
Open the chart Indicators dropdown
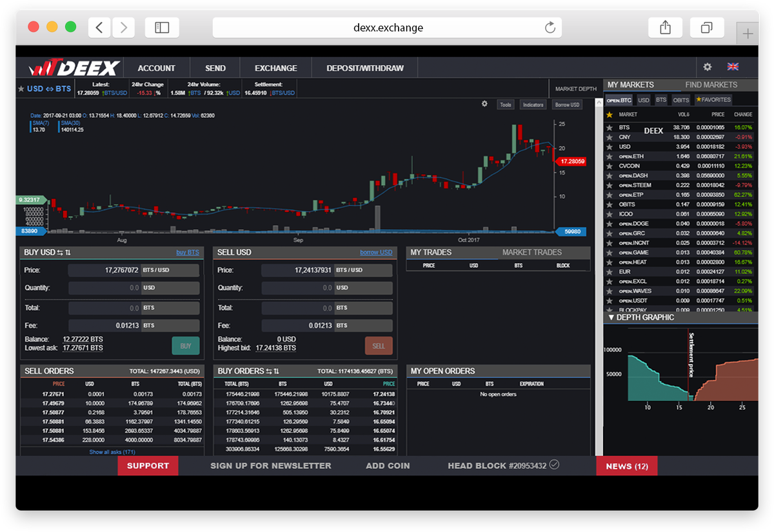pyautogui.click(x=533, y=104)
